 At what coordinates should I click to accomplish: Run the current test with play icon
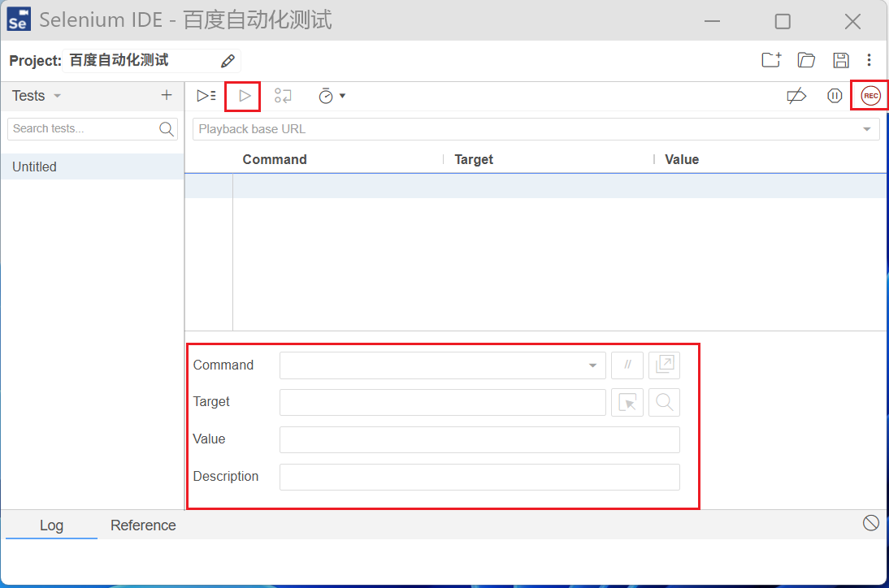(244, 96)
